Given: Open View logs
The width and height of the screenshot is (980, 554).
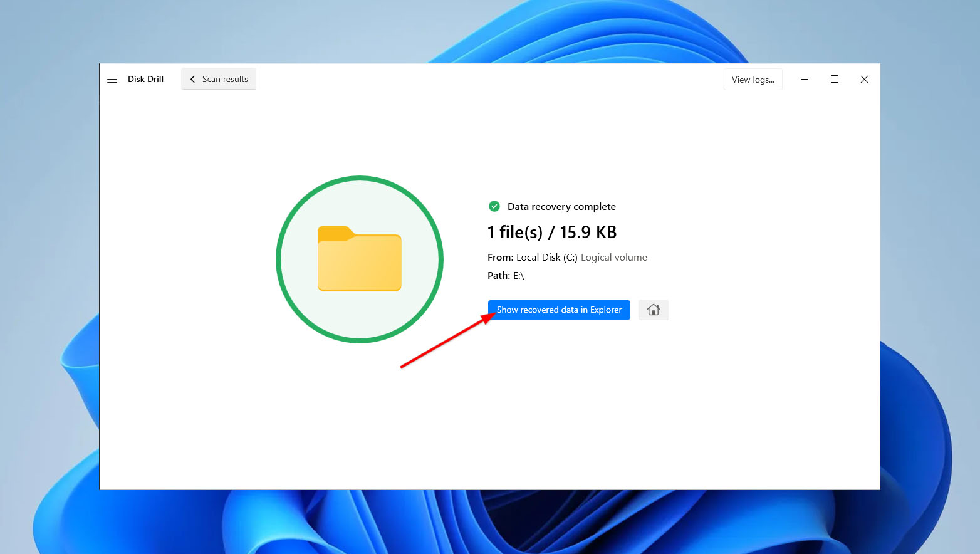Looking at the screenshot, I should [x=753, y=79].
